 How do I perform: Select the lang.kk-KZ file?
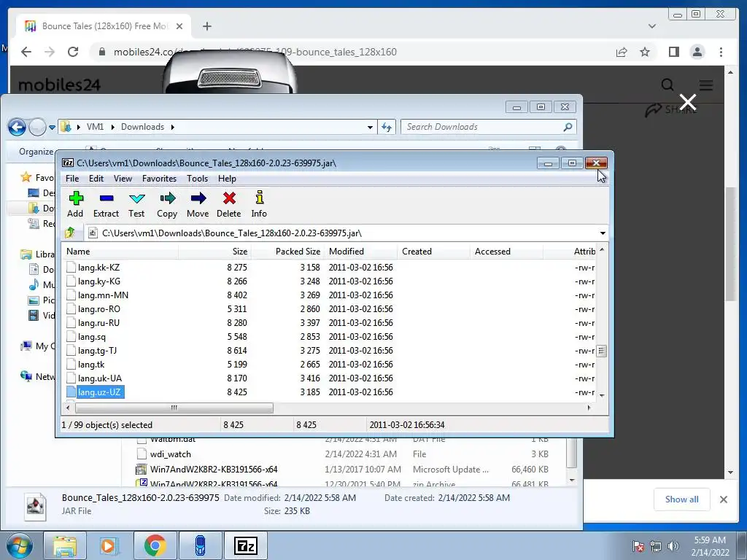(98, 268)
